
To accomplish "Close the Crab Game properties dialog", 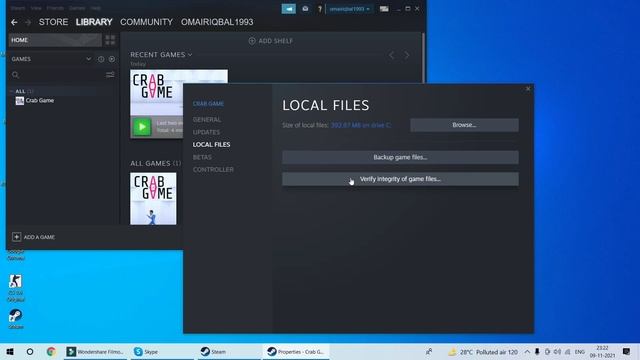I will coord(528,89).
